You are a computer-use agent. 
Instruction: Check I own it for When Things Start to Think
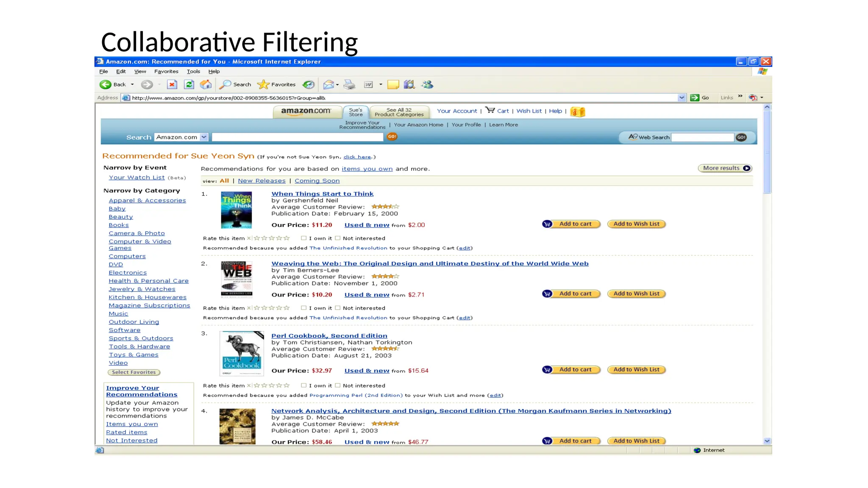[303, 238]
